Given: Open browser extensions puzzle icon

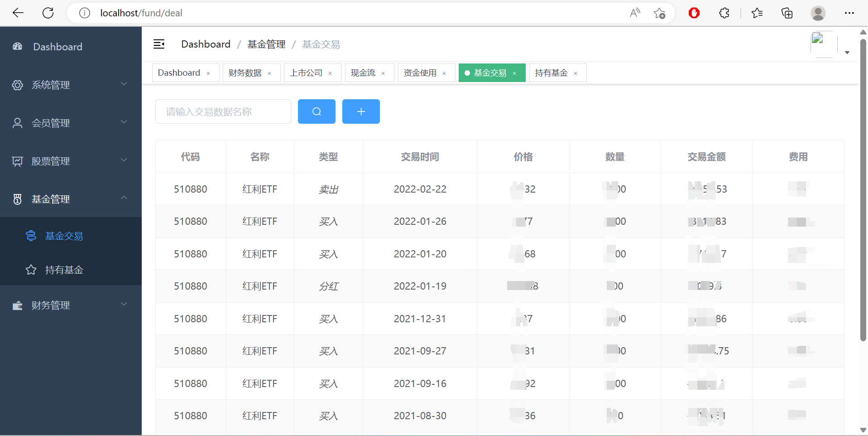Looking at the screenshot, I should tap(724, 13).
